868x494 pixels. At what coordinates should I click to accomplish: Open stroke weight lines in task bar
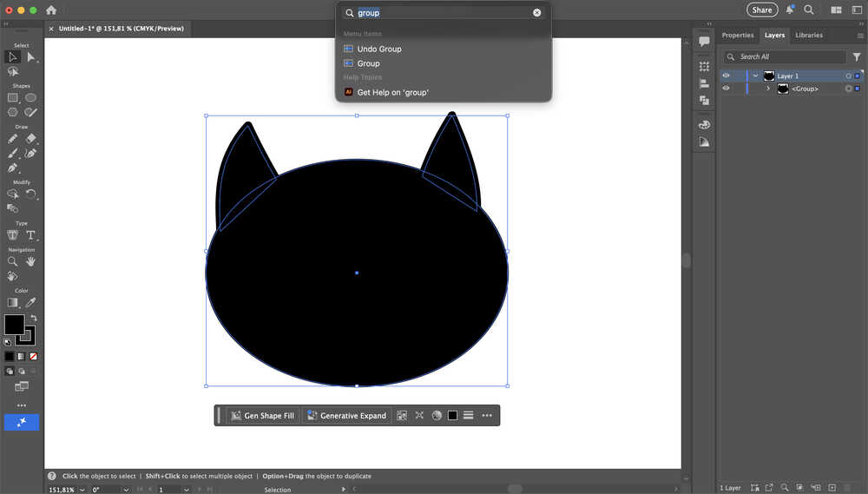(469, 415)
